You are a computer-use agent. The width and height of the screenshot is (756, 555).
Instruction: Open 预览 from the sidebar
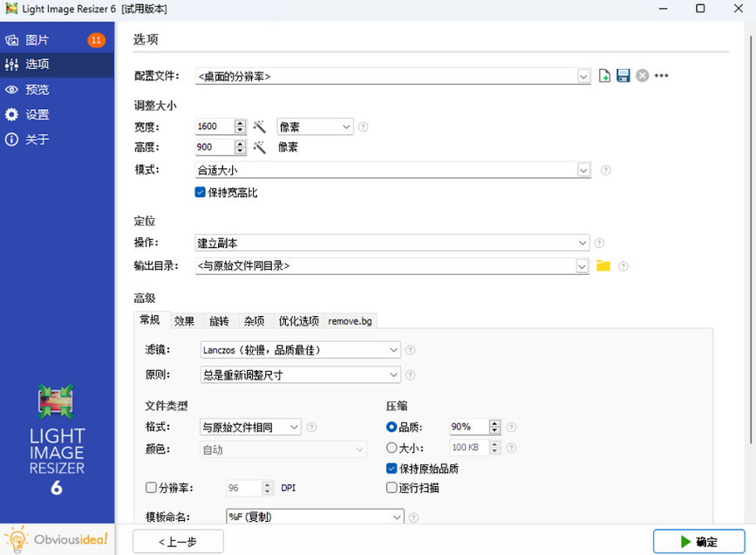click(57, 90)
